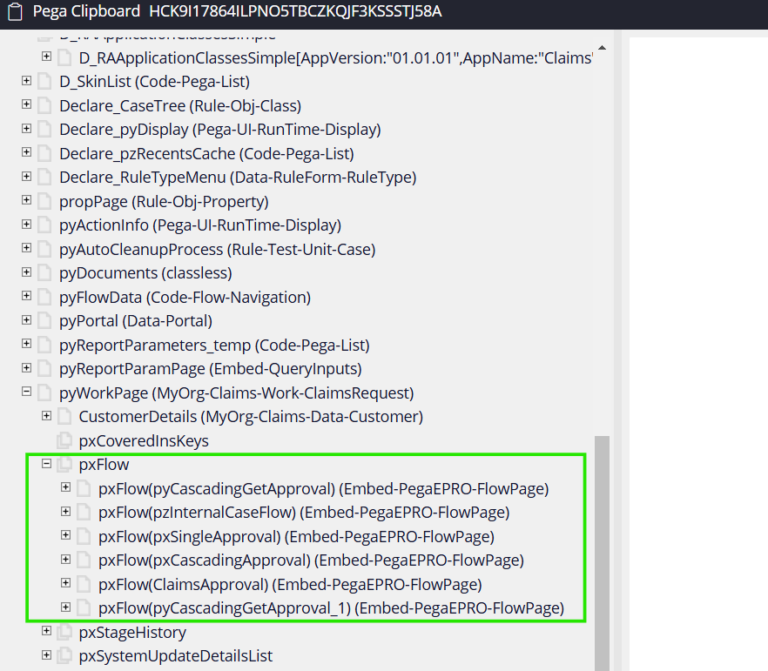The image size is (768, 671).
Task: Expand the pyActionInfo node
Action: pos(26,224)
